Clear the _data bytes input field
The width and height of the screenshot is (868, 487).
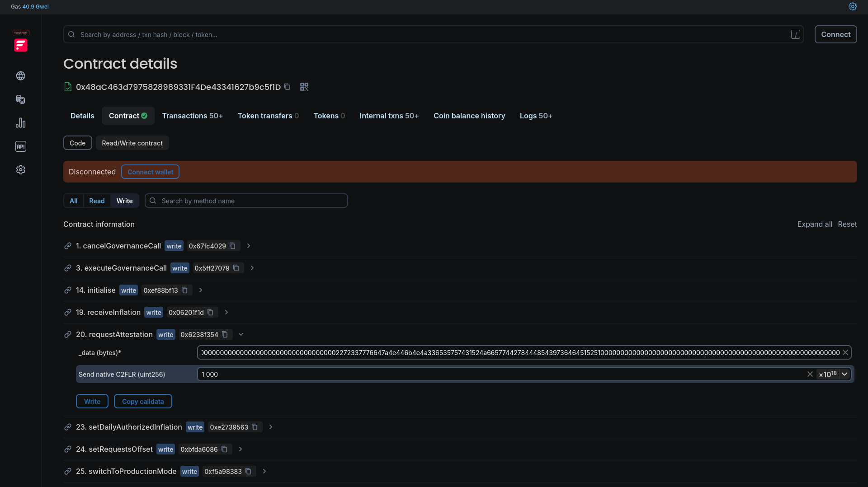pos(845,353)
